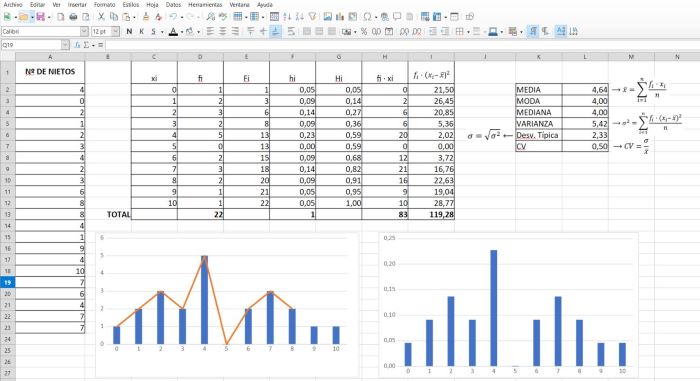Click the Print icon in toolbar
The height and width of the screenshot is (381, 700).
[73, 17]
